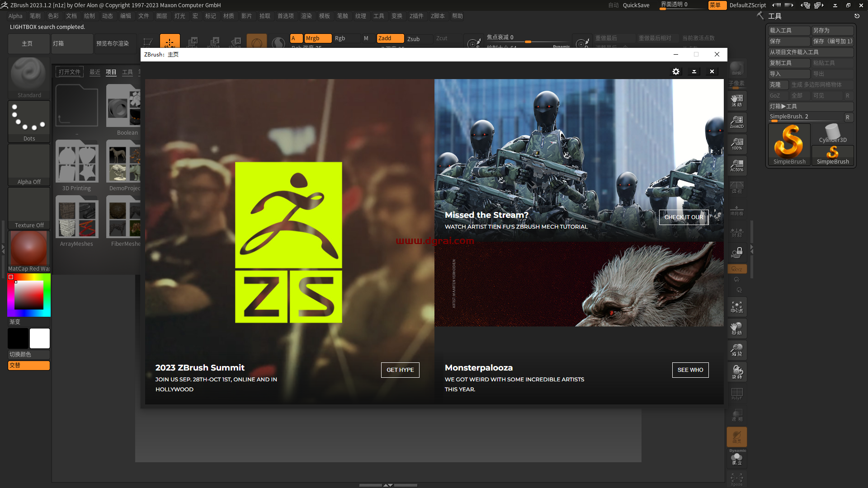The image size is (868, 488).
Task: Pick a color in the color picker square
Action: pos(29,295)
